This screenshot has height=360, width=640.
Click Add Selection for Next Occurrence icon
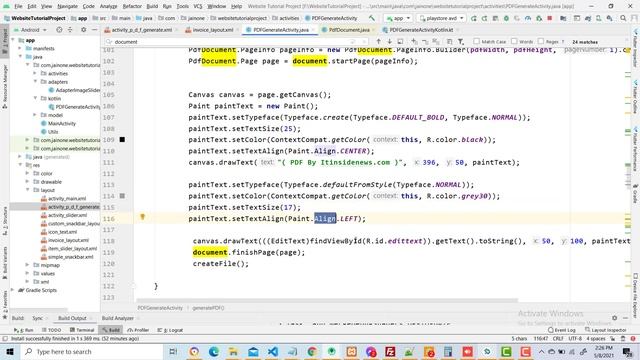point(414,42)
